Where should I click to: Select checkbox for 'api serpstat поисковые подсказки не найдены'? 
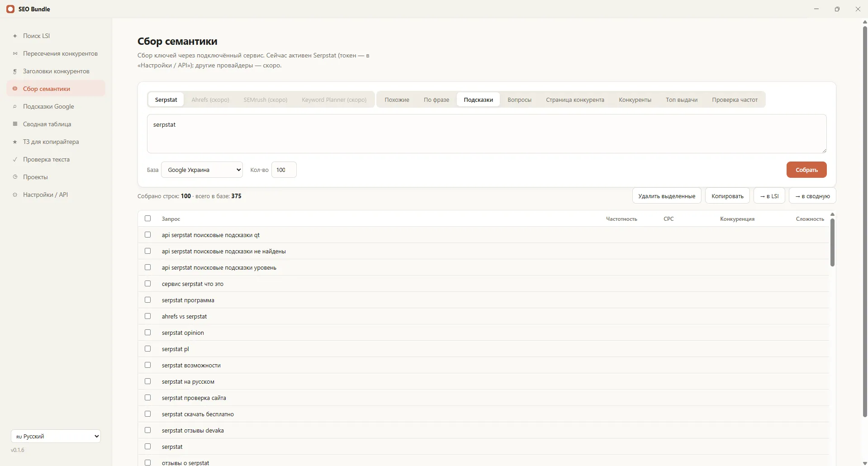click(147, 251)
